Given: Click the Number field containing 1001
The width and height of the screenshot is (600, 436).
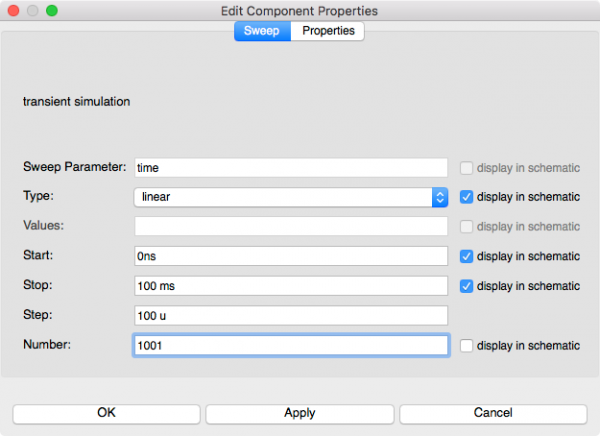Looking at the screenshot, I should tap(290, 345).
